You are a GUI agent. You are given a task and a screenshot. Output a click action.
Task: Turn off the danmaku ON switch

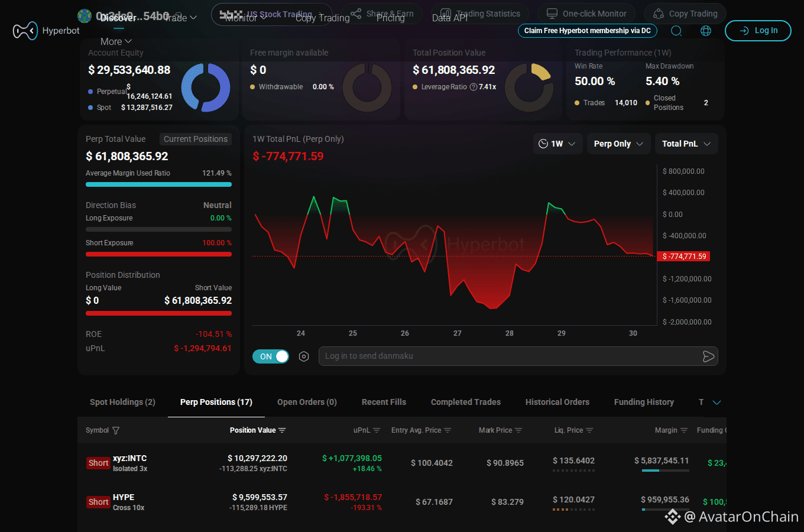click(x=271, y=356)
